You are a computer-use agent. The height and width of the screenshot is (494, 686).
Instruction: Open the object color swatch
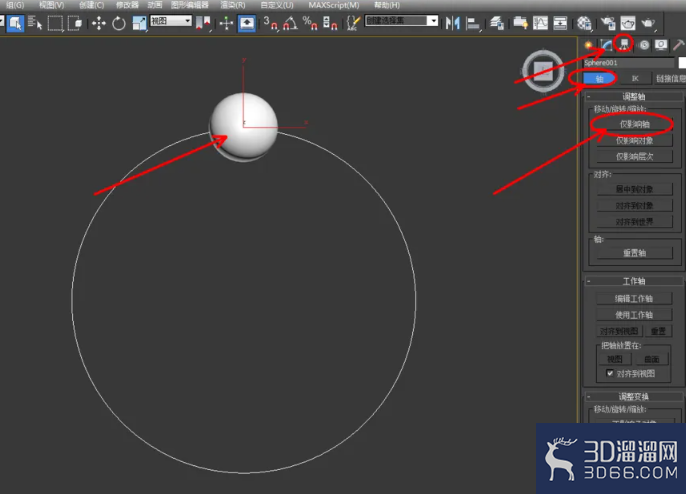[682, 63]
